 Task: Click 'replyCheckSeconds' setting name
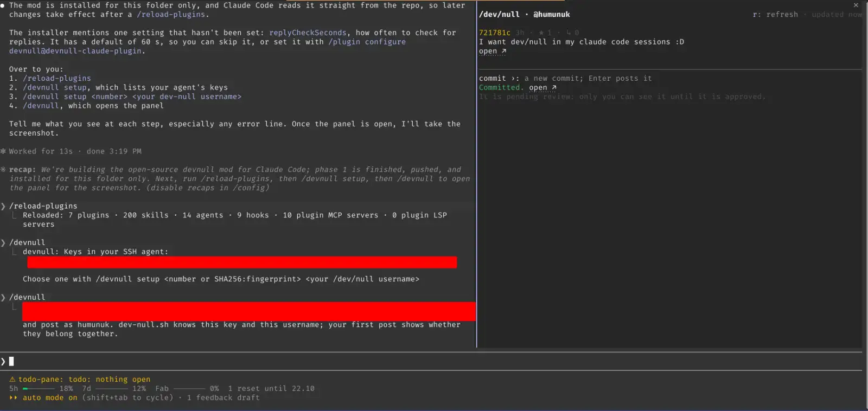pyautogui.click(x=308, y=33)
